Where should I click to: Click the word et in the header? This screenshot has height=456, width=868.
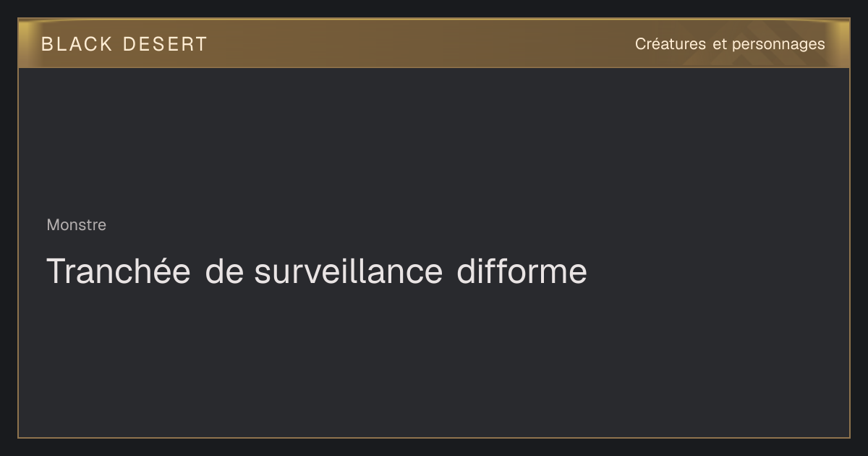coord(720,44)
